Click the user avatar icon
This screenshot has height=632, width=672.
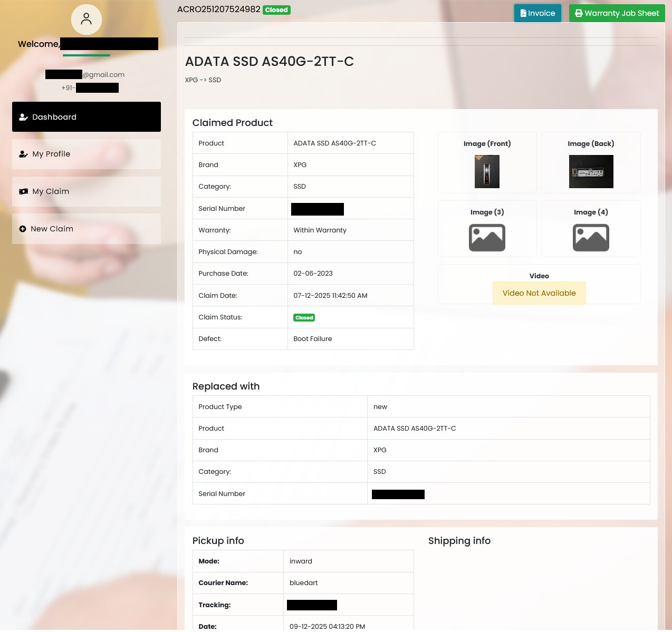(x=87, y=20)
